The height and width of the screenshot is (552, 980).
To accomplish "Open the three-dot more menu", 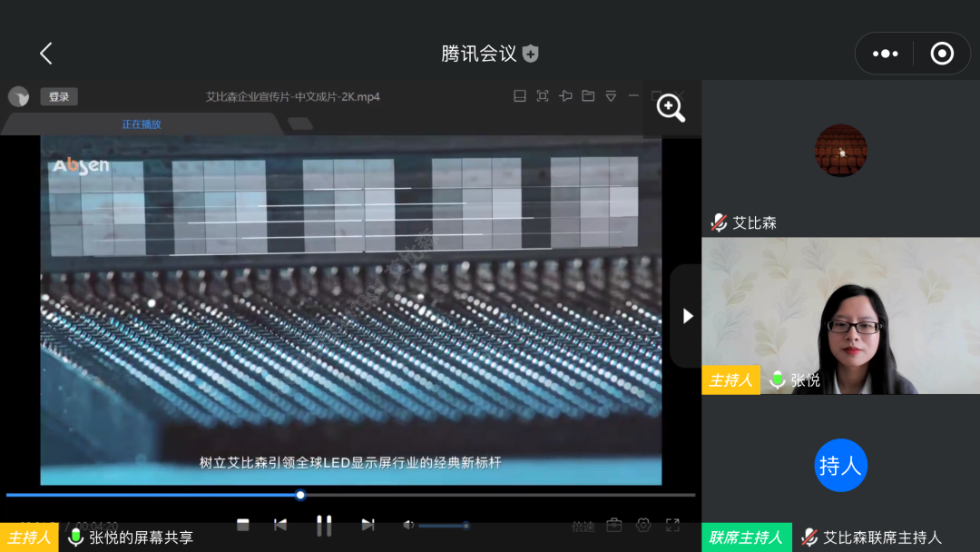I will click(885, 54).
